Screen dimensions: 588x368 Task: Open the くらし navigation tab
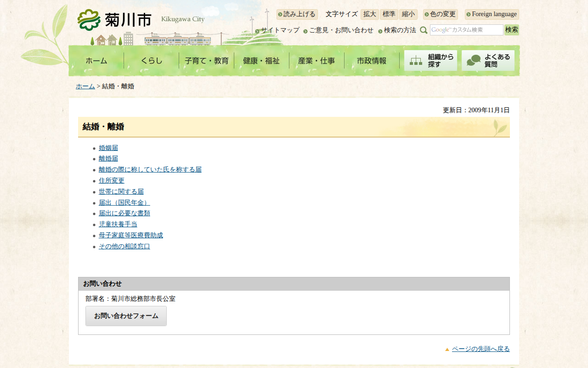coord(152,61)
